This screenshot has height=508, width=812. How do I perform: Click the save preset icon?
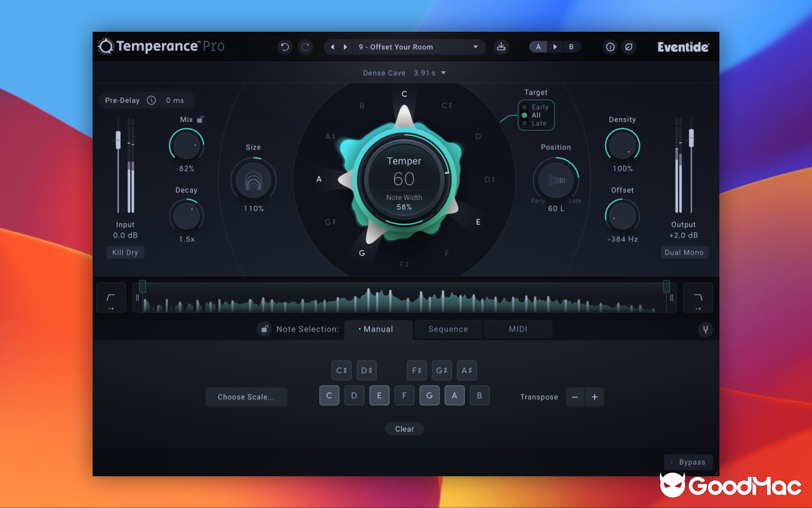click(x=501, y=47)
